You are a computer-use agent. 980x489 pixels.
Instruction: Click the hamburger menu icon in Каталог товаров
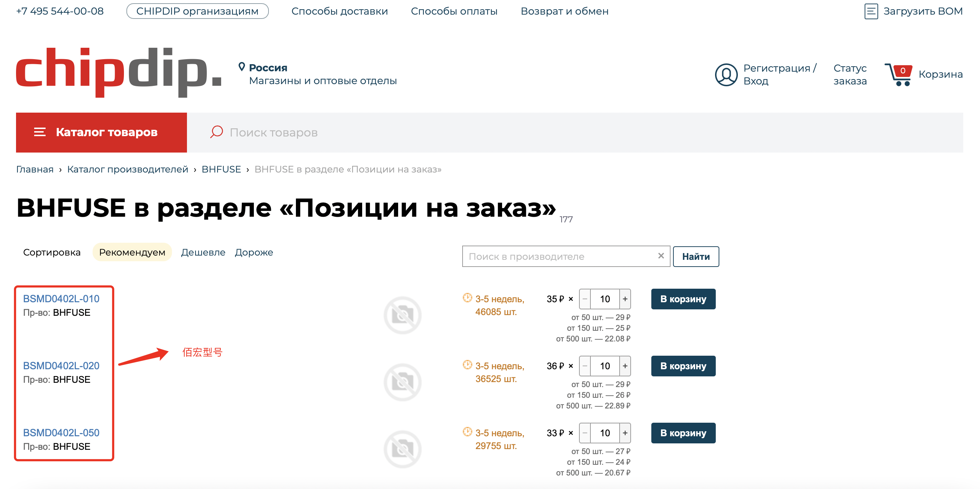(x=40, y=132)
